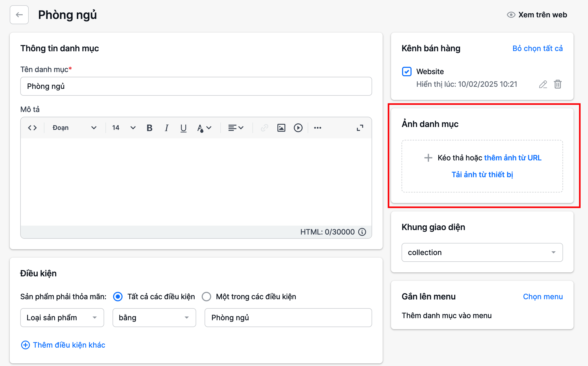Toggle HTML source code view
The height and width of the screenshot is (366, 588).
(32, 128)
